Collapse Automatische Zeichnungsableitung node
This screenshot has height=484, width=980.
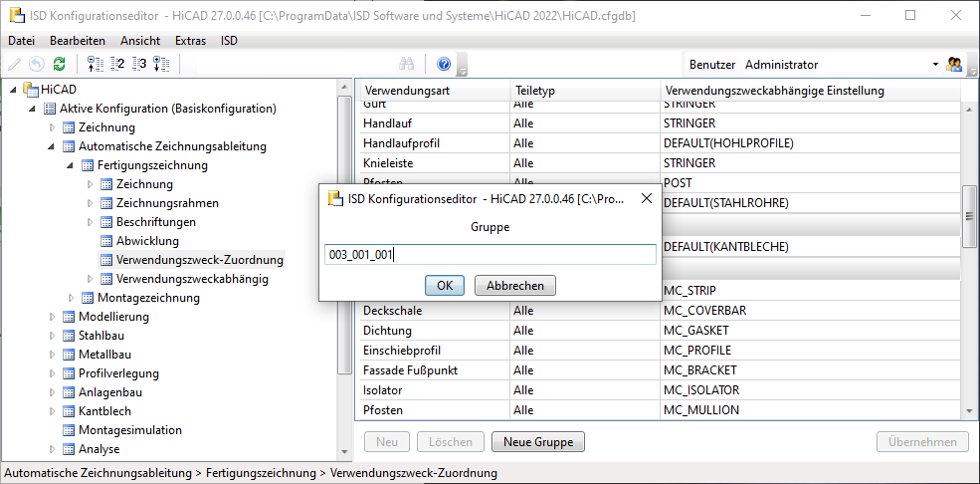point(52,147)
